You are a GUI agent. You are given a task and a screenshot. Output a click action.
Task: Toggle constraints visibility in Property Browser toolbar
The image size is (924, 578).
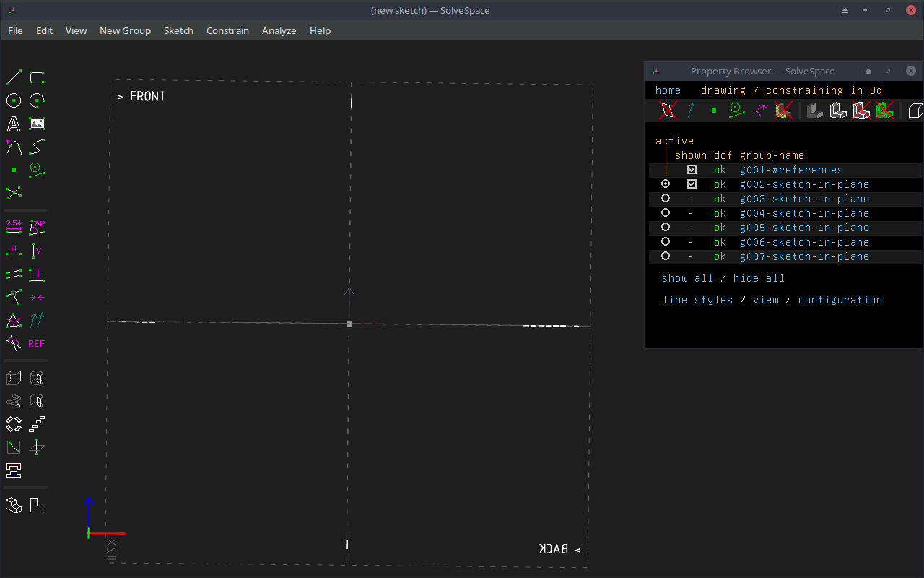click(761, 111)
